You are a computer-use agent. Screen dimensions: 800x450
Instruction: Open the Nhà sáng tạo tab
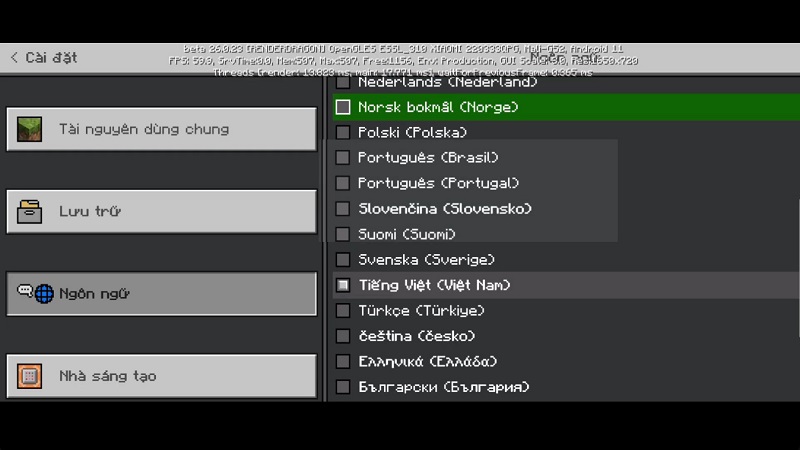[161, 376]
